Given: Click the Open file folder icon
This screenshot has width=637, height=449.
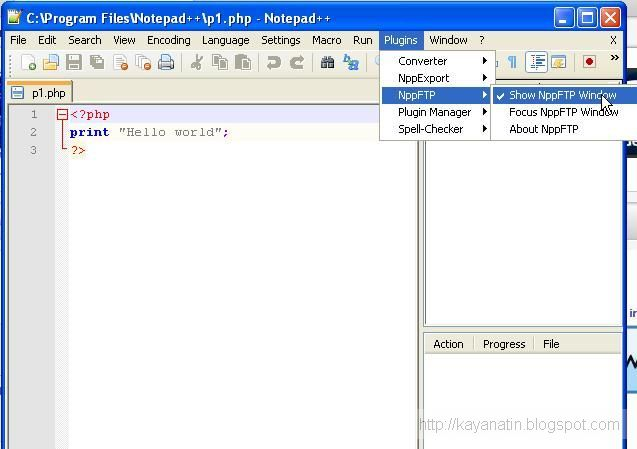Looking at the screenshot, I should pyautogui.click(x=51, y=63).
